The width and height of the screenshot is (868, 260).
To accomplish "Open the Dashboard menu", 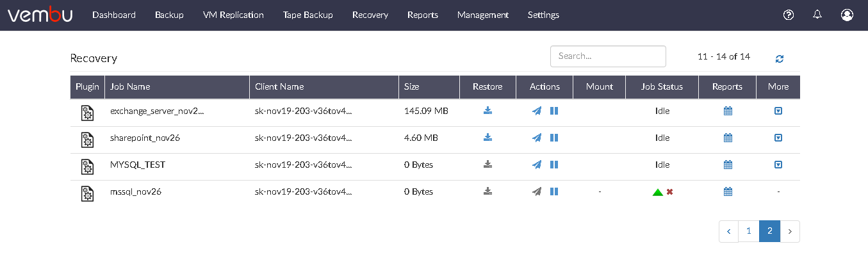I will click(x=114, y=15).
